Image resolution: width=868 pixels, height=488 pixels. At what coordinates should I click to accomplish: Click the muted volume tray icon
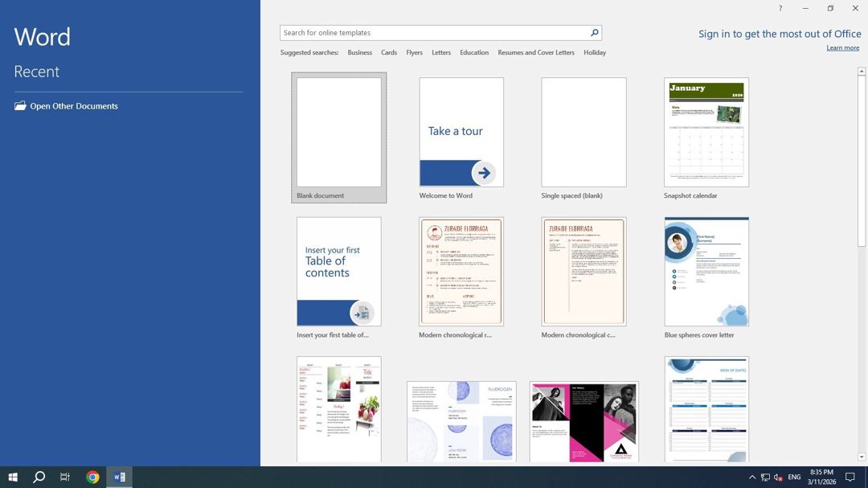coord(778,477)
